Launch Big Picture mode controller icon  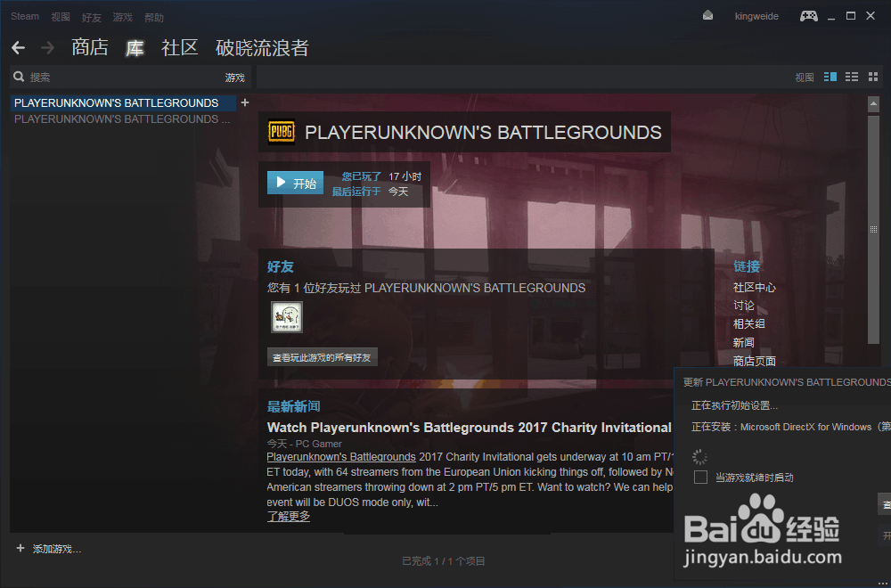[809, 16]
